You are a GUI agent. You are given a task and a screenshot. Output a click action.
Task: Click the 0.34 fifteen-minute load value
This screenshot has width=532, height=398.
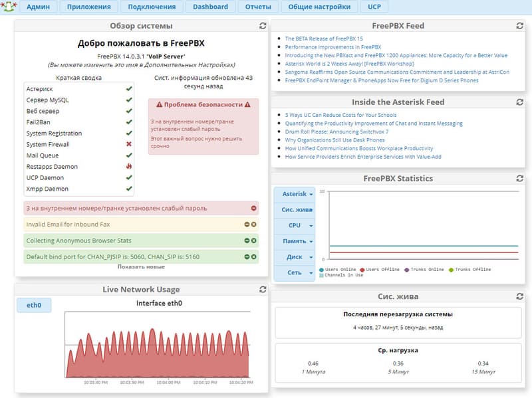tap(483, 363)
